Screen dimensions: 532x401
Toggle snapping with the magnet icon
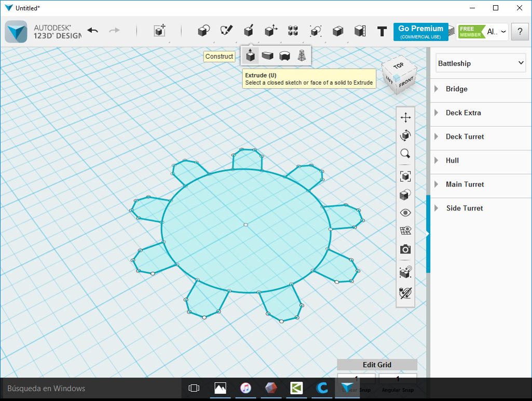[405, 272]
